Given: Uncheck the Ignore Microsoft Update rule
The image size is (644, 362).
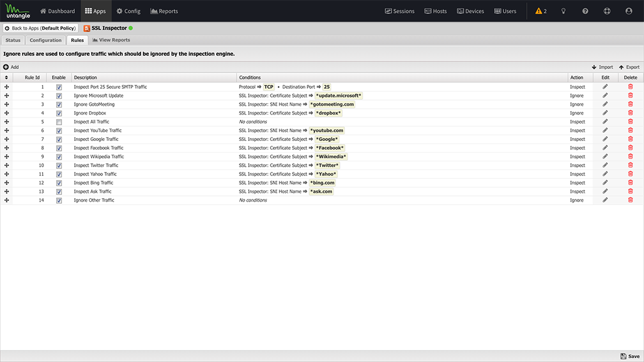Looking at the screenshot, I should coord(59,96).
